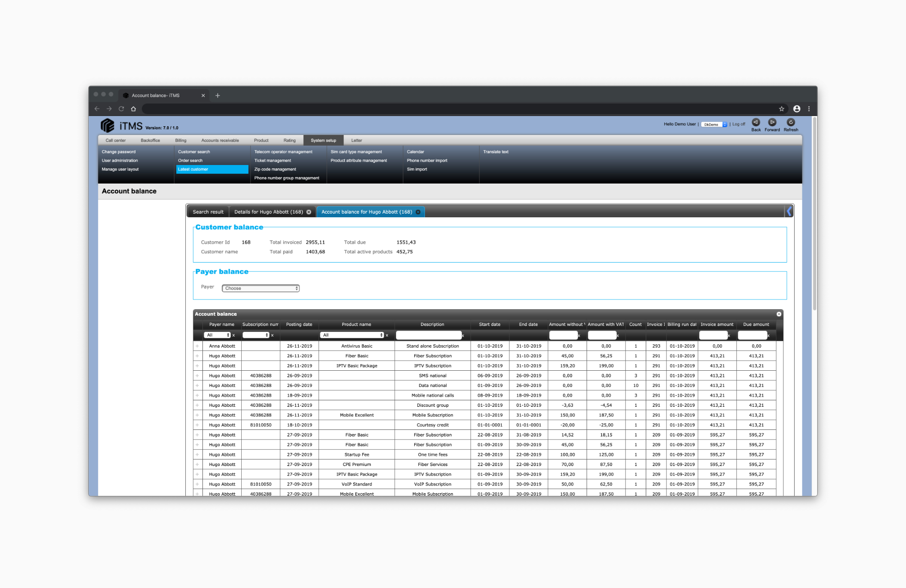Close the Account balance for Hugo Abbott tab
This screenshot has height=588, width=906.
(x=418, y=212)
